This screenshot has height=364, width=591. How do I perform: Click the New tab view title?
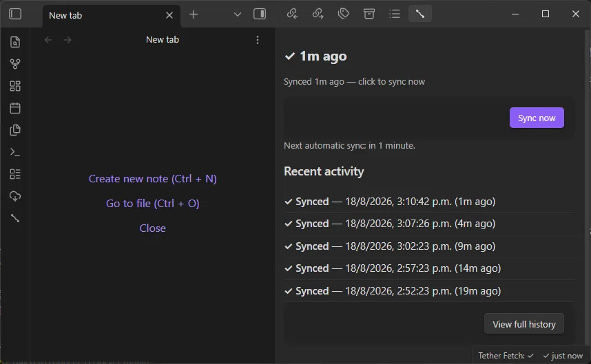[163, 39]
